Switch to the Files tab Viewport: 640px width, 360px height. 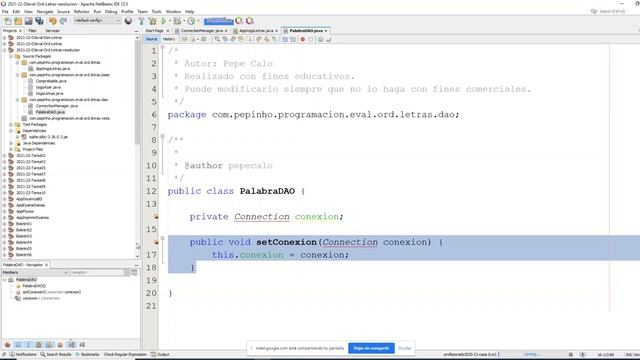(32, 31)
